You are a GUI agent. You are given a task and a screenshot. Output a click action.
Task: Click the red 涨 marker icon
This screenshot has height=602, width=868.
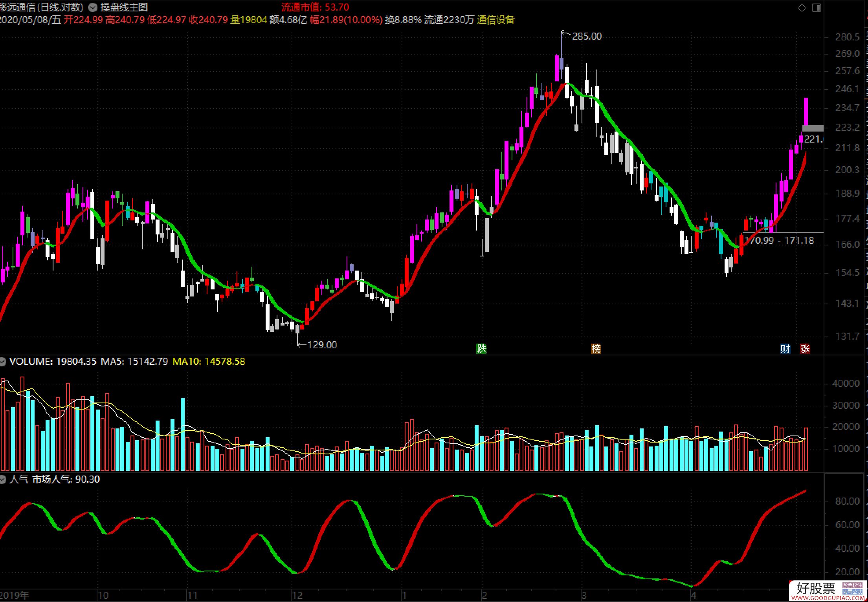(x=805, y=348)
